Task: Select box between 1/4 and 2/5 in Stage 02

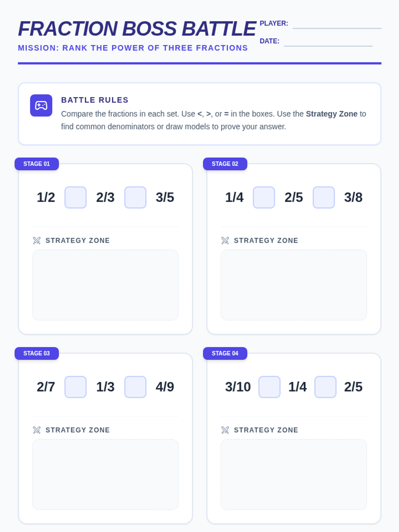Action: pyautogui.click(x=264, y=198)
